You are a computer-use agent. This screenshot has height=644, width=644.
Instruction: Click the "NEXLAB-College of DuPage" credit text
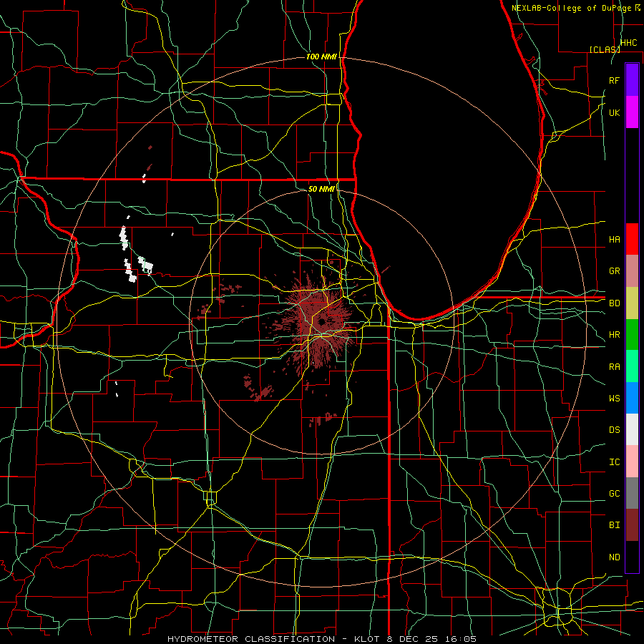coord(572,8)
